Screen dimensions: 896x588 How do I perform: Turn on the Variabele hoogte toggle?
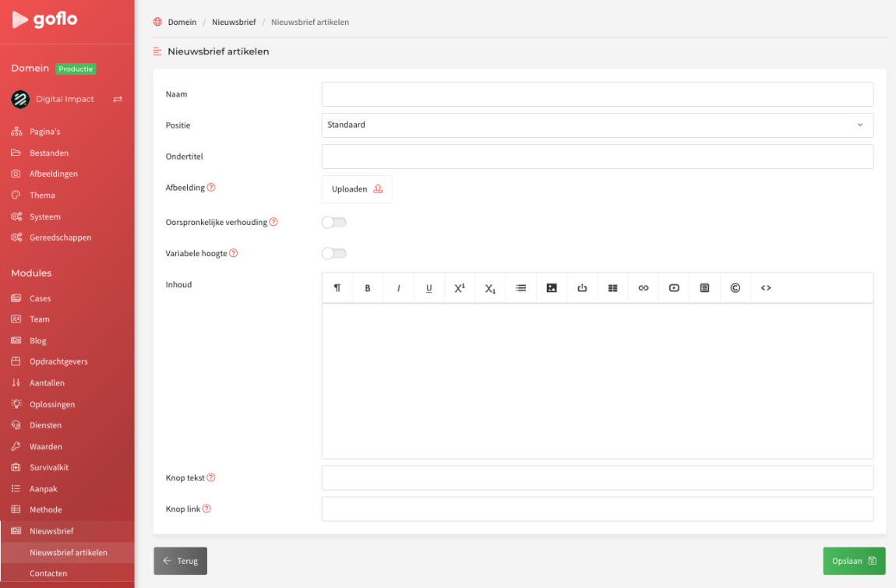pyautogui.click(x=334, y=254)
